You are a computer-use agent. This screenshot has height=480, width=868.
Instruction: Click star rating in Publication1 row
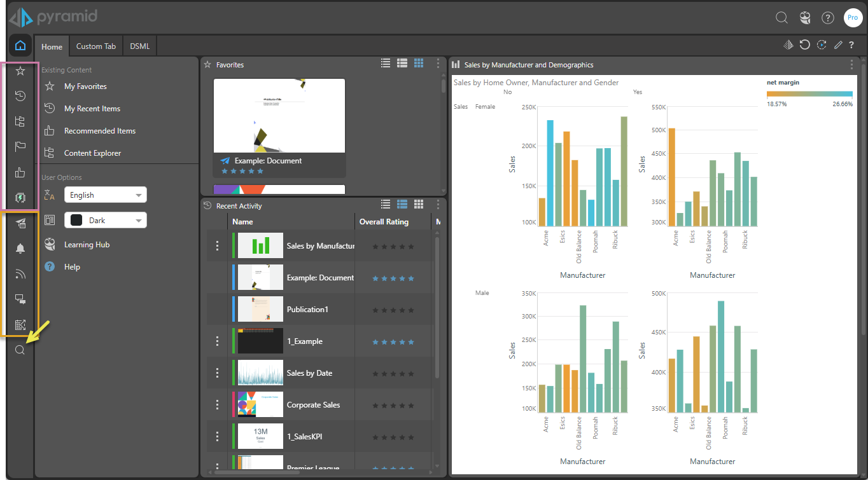393,310
